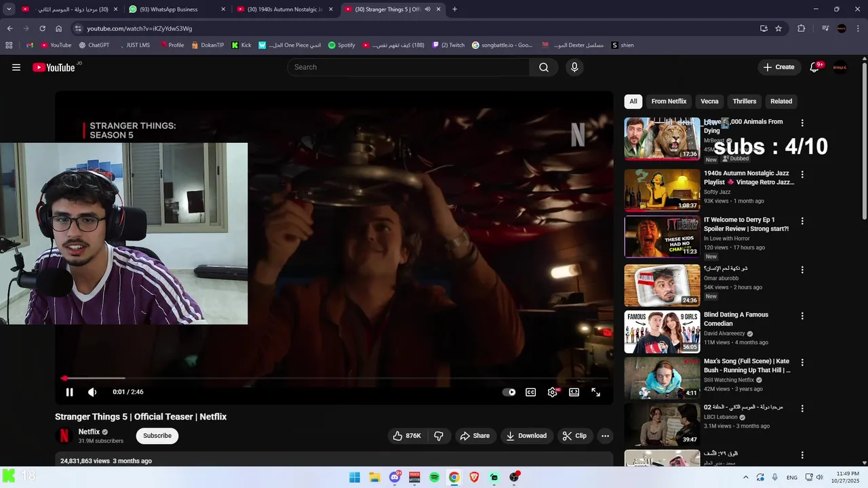Open options for IT Welcome to Derry video

click(802, 221)
